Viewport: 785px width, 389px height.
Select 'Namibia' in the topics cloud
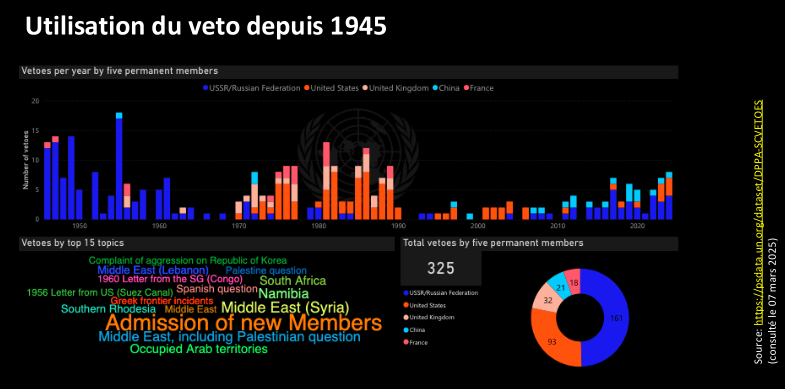click(x=283, y=293)
